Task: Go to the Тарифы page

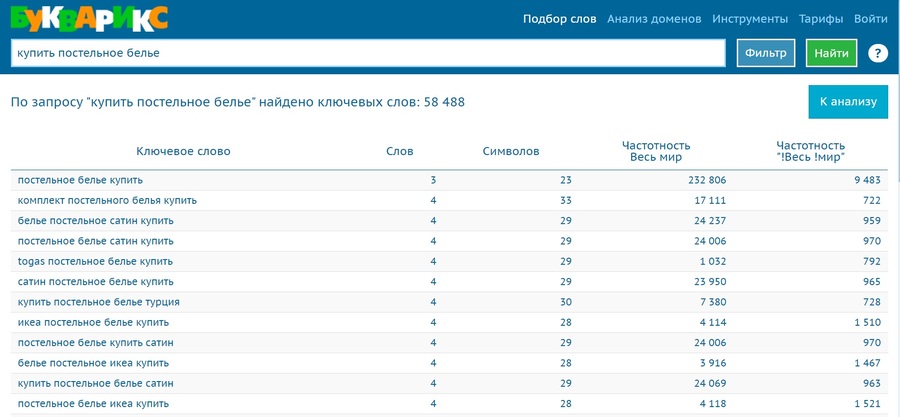Action: coord(821,19)
